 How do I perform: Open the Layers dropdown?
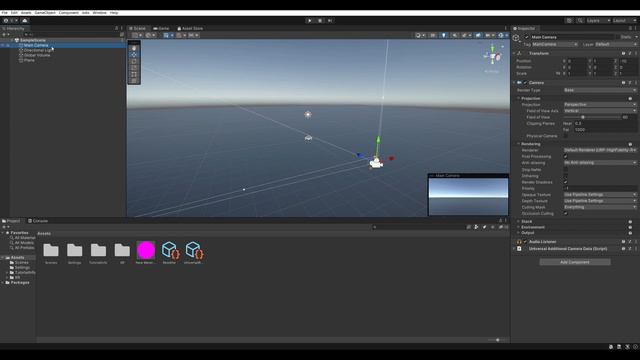pos(598,20)
